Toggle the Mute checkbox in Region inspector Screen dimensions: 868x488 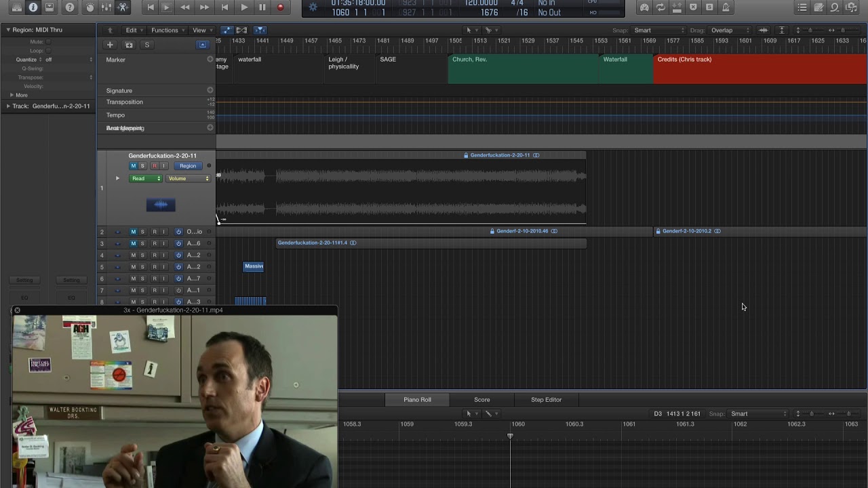[x=47, y=42]
